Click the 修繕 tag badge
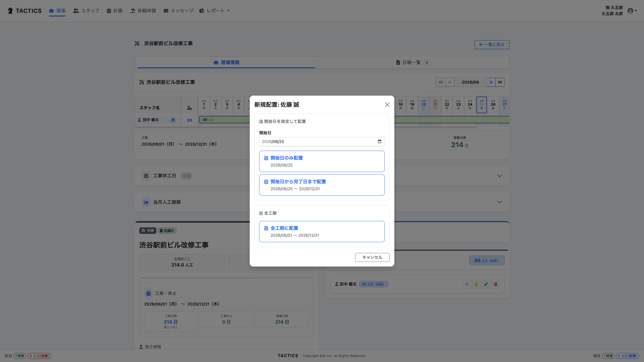 click(147, 231)
